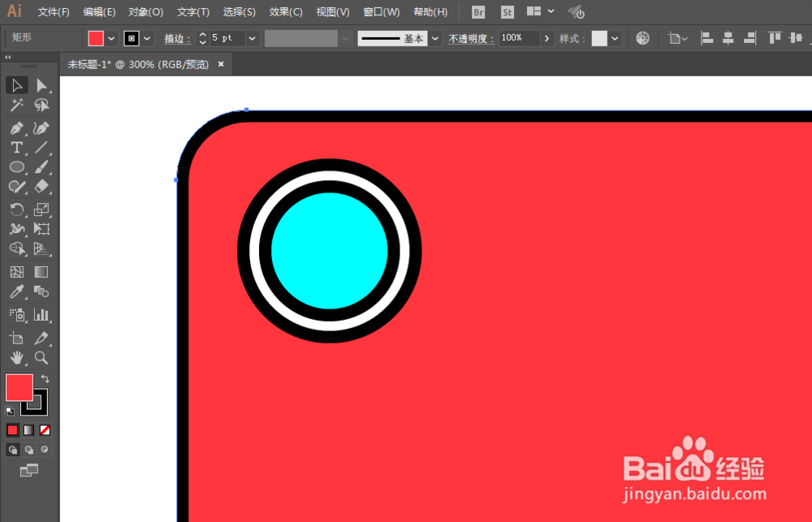This screenshot has height=522, width=812.
Task: Collapse the tools panel with double arrows
Action: coord(8,57)
